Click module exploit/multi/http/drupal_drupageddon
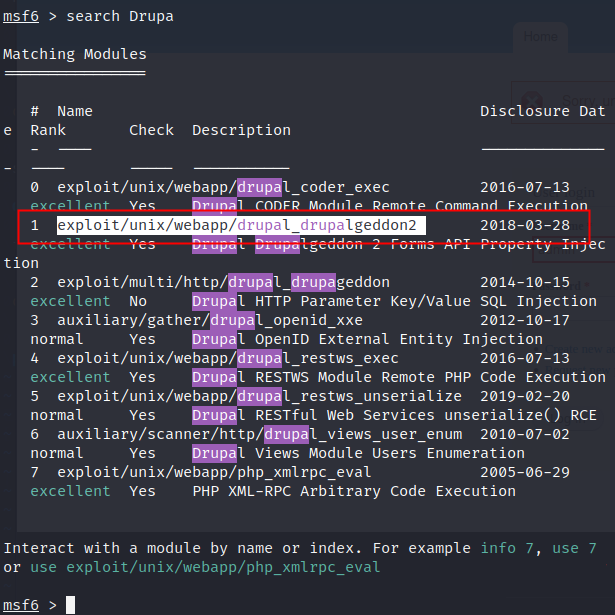 224,282
